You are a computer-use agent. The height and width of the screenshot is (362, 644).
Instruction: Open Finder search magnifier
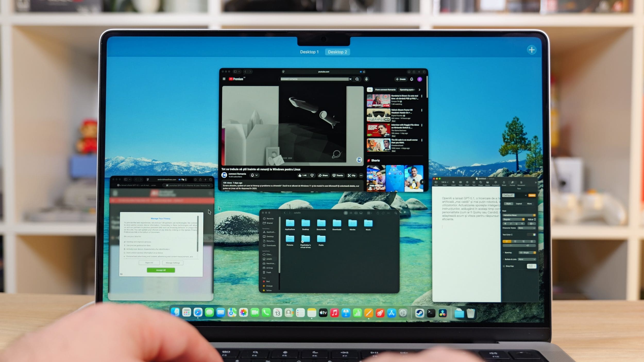(396, 213)
